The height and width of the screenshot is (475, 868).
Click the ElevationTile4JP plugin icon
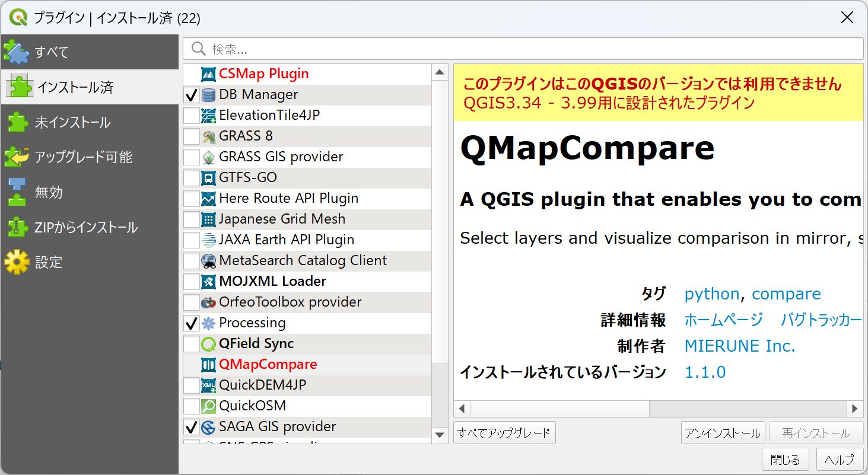(x=208, y=116)
